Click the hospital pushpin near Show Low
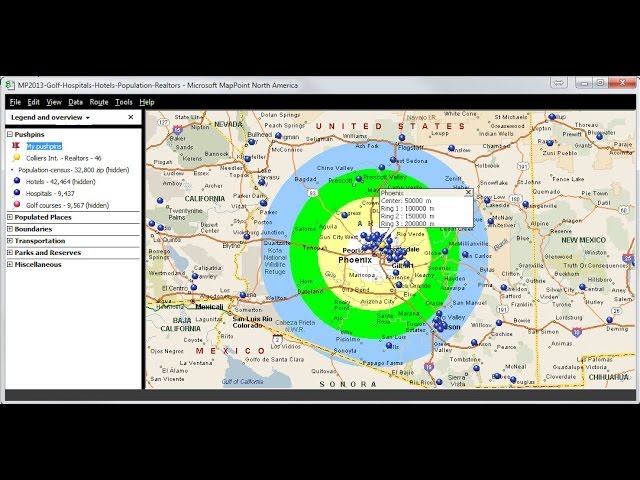The width and height of the screenshot is (640, 480). pyautogui.click(x=487, y=200)
